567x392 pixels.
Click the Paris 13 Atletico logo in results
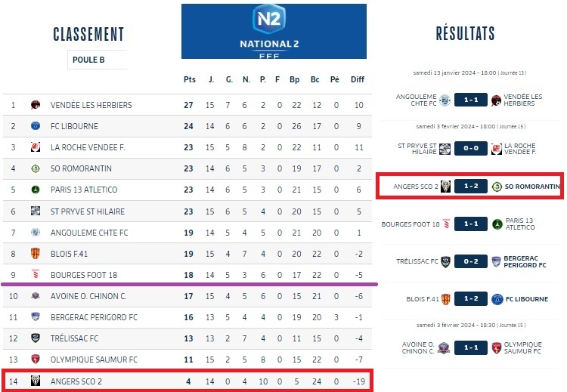pos(497,224)
